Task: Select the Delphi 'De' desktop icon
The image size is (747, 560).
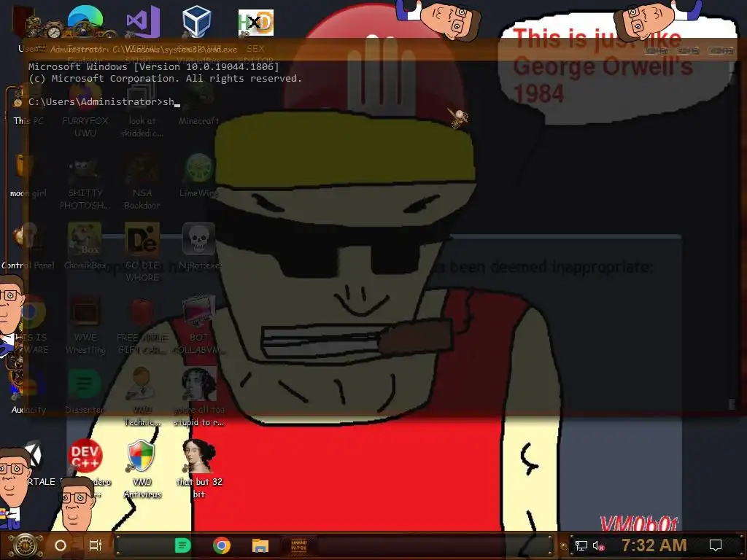Action: point(142,252)
